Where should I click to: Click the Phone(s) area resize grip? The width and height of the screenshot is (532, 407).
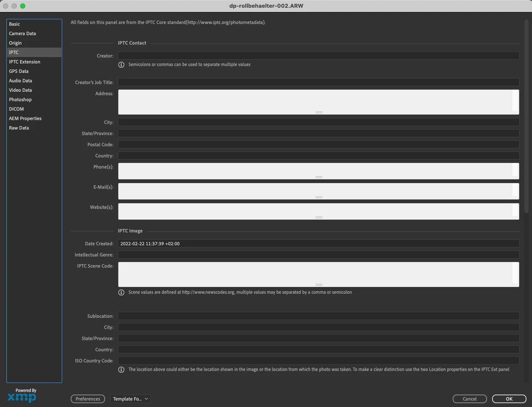pos(319,177)
